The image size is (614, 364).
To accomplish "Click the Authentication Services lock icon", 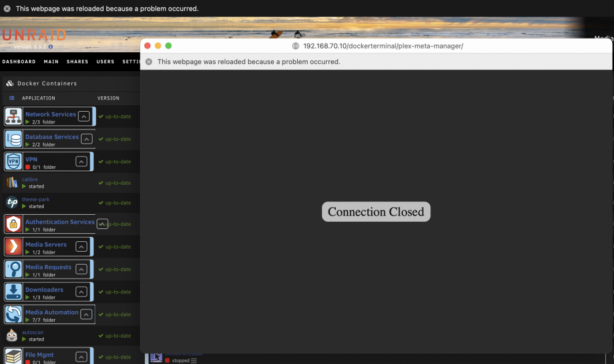I will [14, 224].
